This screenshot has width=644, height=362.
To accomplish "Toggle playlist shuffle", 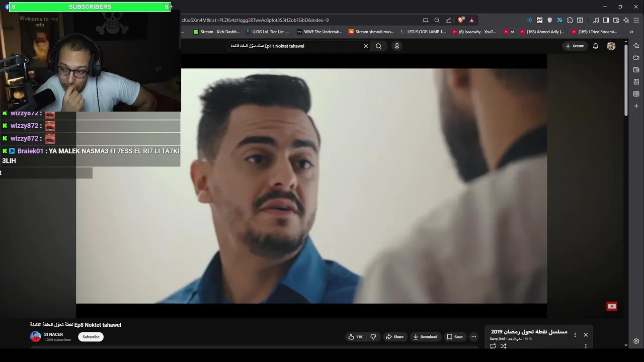I will 503,346.
